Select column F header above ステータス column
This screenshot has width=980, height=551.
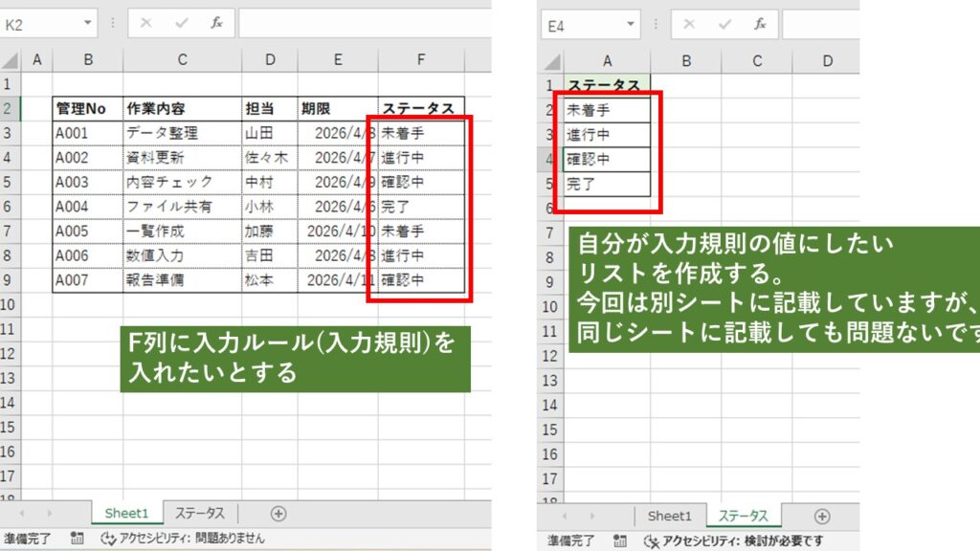421,60
